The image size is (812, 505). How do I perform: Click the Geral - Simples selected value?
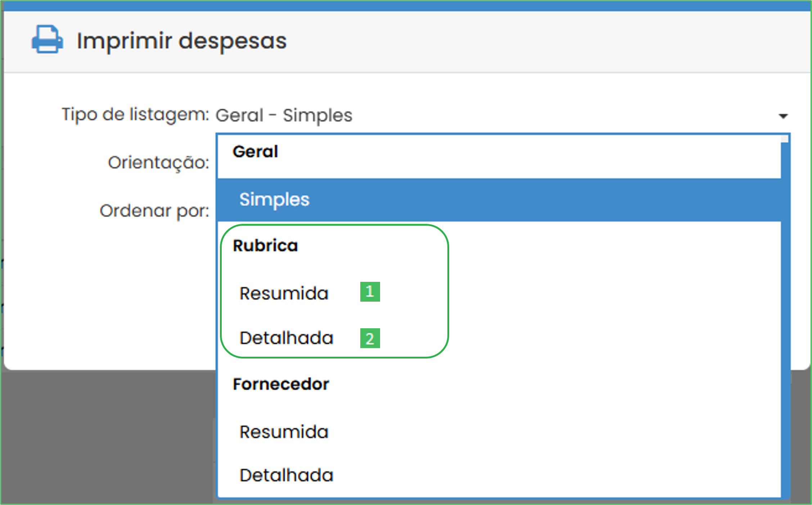coord(284,116)
